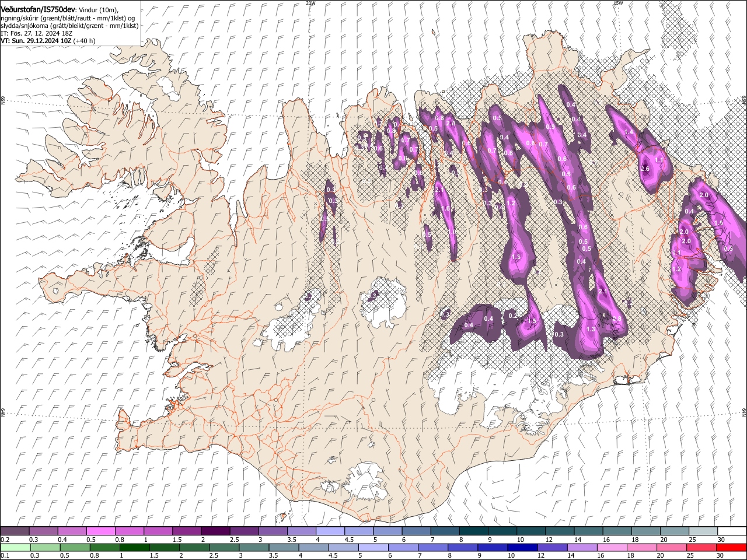Click the '(+40 h)' forecast offset text
The width and height of the screenshot is (747, 560).
click(x=85, y=41)
